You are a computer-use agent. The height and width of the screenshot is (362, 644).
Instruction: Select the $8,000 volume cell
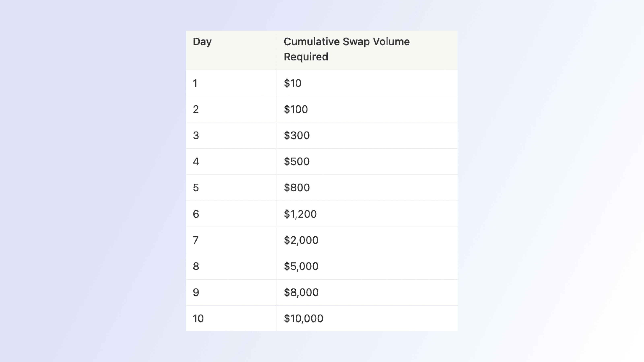coord(367,293)
